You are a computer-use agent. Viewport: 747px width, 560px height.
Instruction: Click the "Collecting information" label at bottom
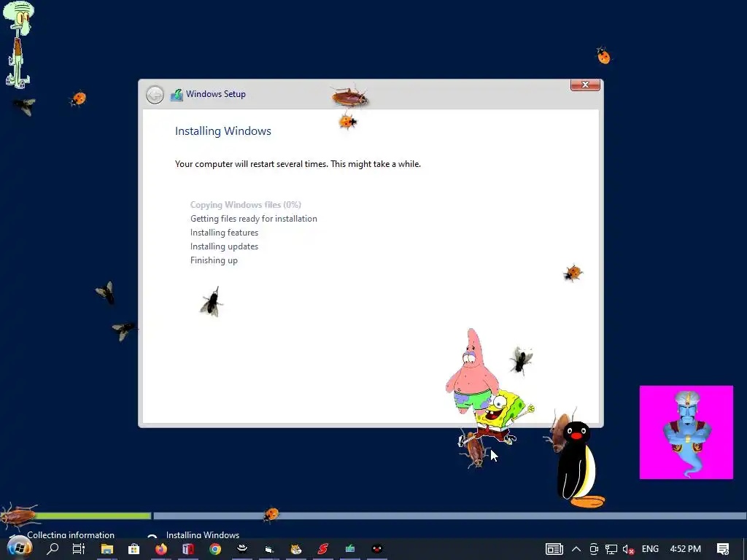[x=71, y=534]
